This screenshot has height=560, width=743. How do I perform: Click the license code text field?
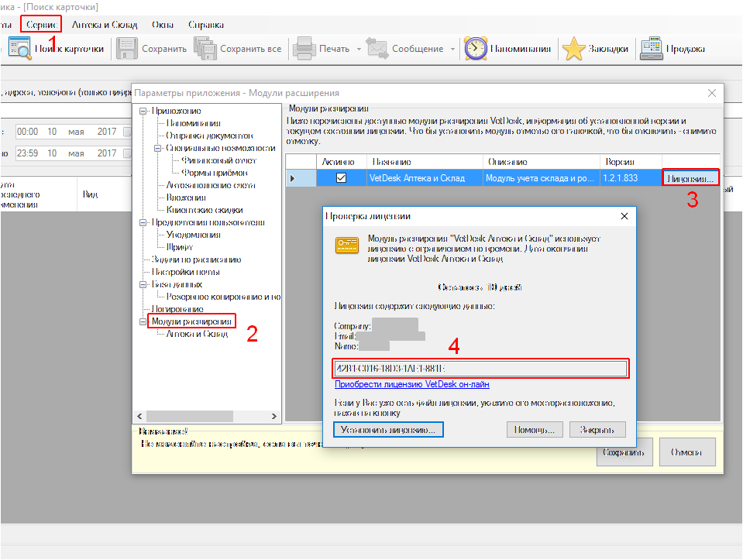[480, 368]
